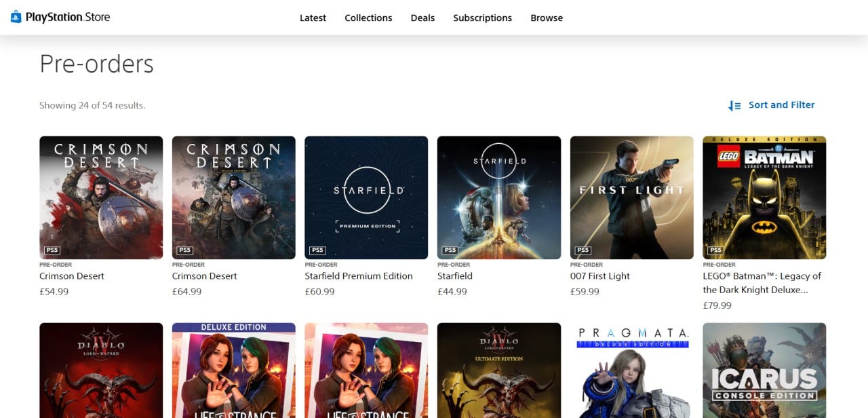Click the sort and filter arrows icon
The height and width of the screenshot is (418, 868).
tap(734, 105)
